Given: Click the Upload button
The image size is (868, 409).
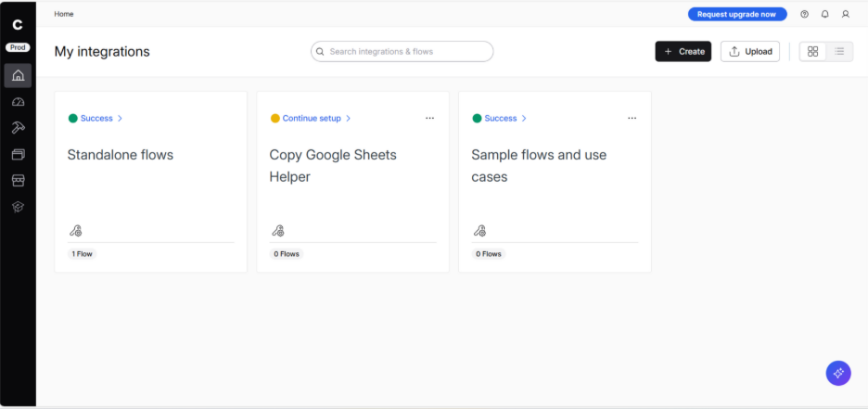Looking at the screenshot, I should (750, 52).
